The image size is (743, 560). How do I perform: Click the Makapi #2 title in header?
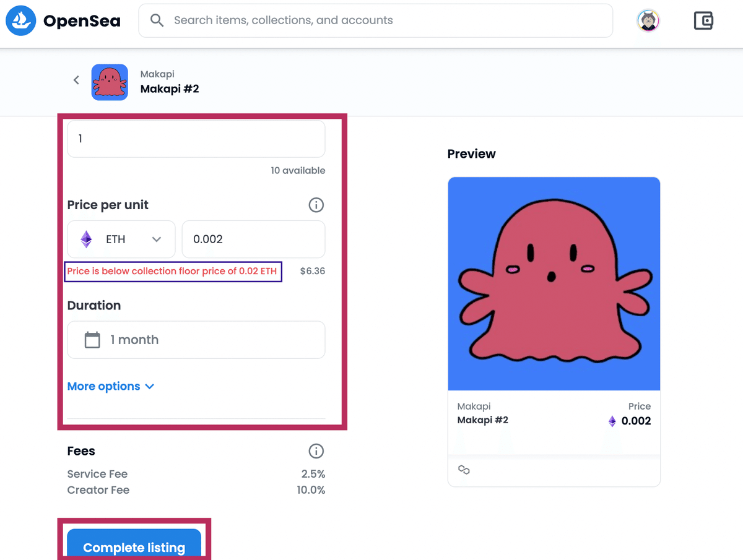(x=170, y=89)
